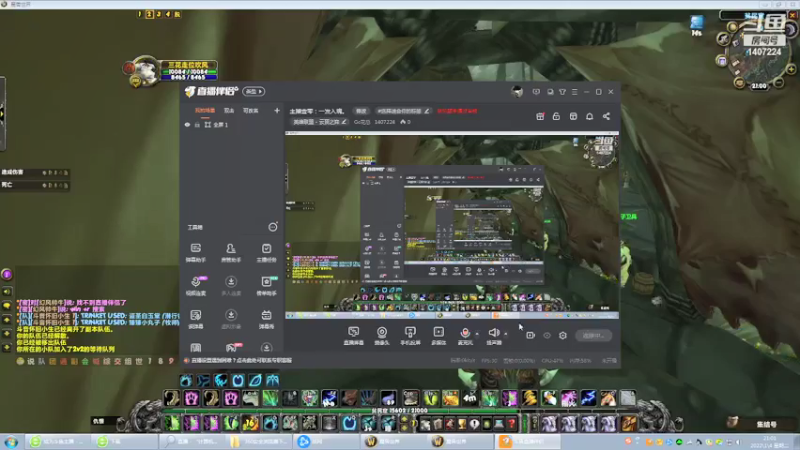Open the danmaku assistant tool in the toolbox

click(195, 253)
